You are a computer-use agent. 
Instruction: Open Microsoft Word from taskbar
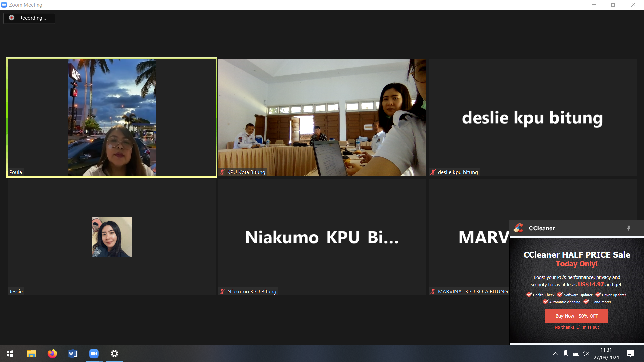[x=73, y=354]
